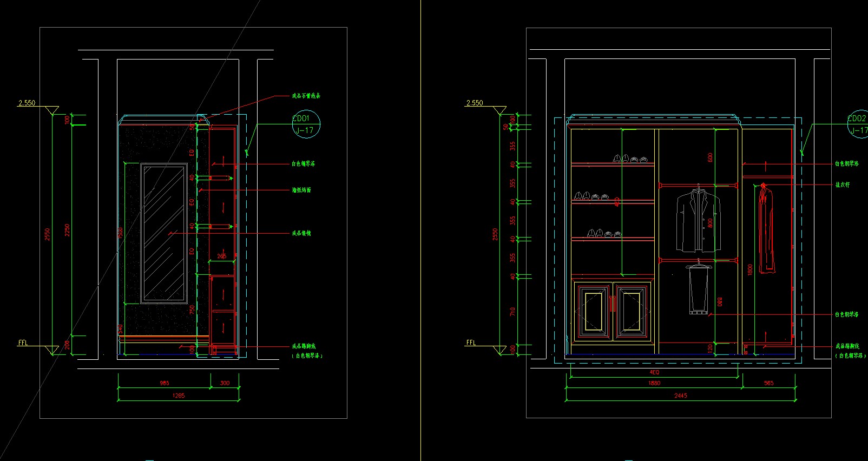Select the 成品踢脚线 annotation in CD02 elevation
The width and height of the screenshot is (868, 461).
coord(847,346)
